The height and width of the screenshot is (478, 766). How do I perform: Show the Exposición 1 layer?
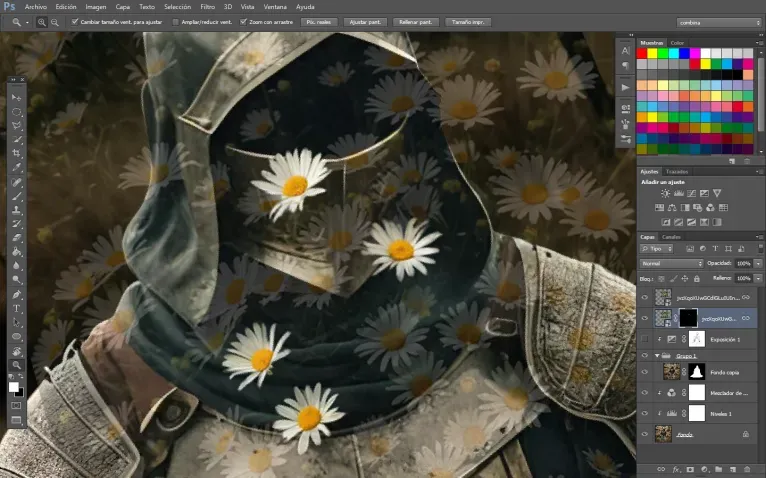[645, 339]
